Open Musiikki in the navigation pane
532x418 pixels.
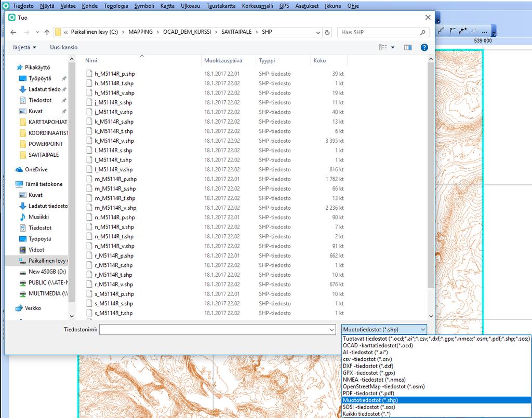38,217
